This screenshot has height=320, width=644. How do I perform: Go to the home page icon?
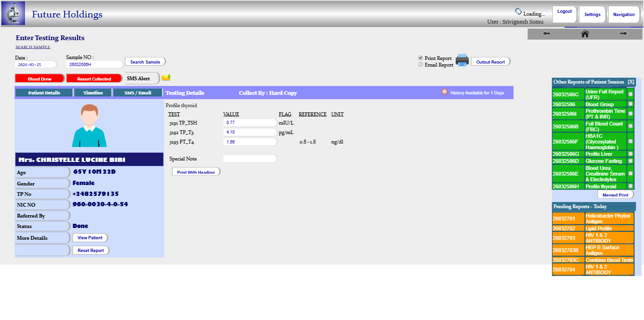coord(585,34)
